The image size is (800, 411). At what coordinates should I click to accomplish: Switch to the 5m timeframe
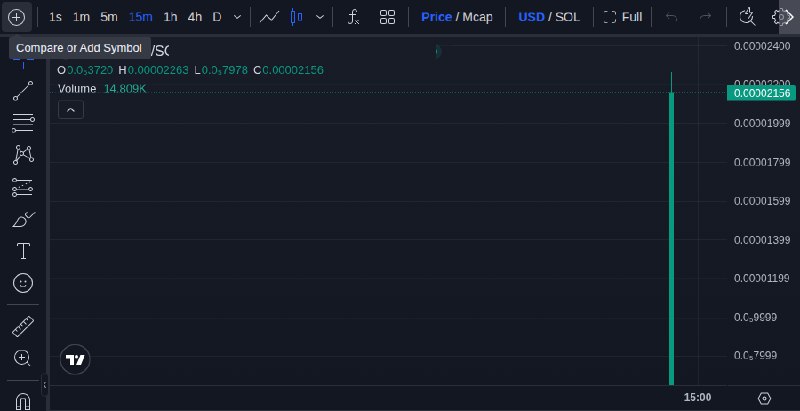tap(109, 17)
